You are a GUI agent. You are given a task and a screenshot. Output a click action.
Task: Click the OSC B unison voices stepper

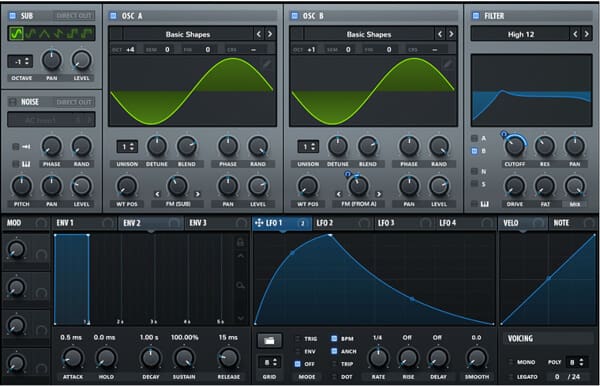[x=308, y=146]
